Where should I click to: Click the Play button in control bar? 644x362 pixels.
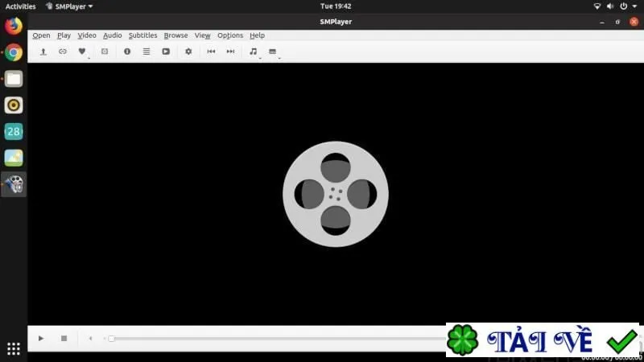41,339
